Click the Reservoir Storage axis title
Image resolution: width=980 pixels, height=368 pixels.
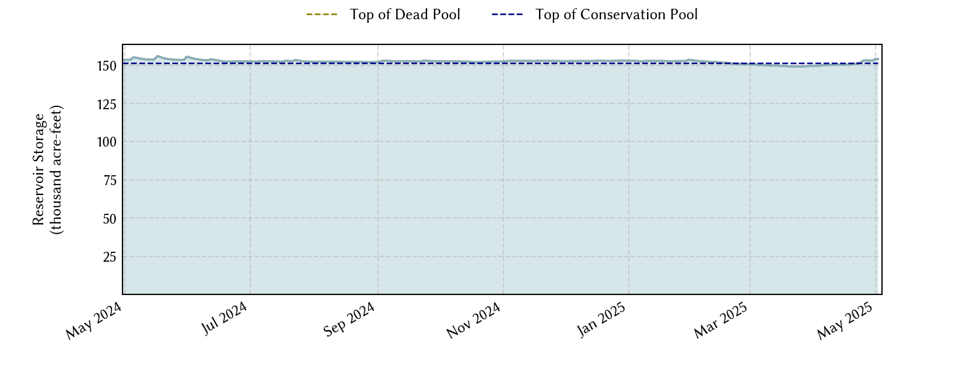pos(47,169)
